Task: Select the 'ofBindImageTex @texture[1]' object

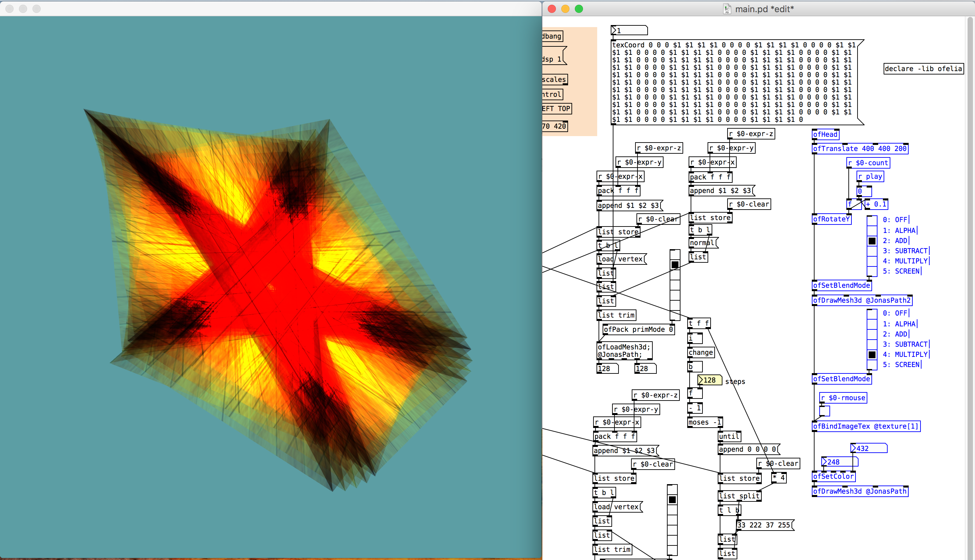Action: pyautogui.click(x=866, y=427)
